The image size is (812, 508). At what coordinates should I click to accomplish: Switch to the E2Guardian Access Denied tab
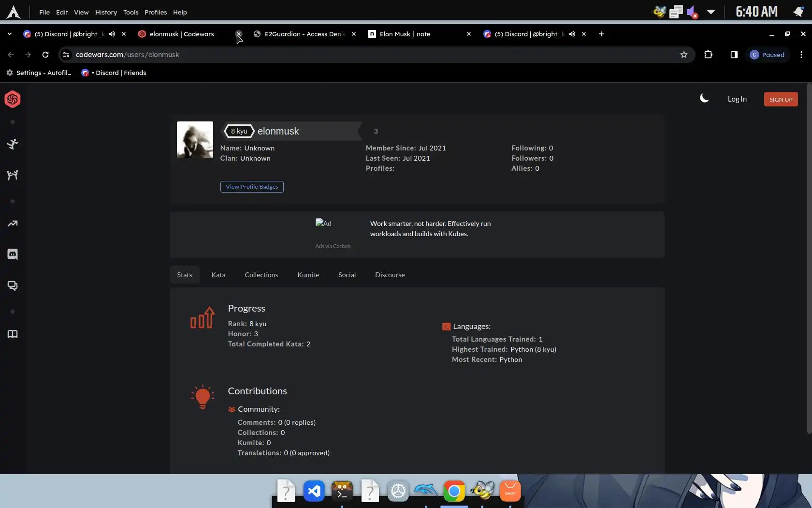click(305, 34)
